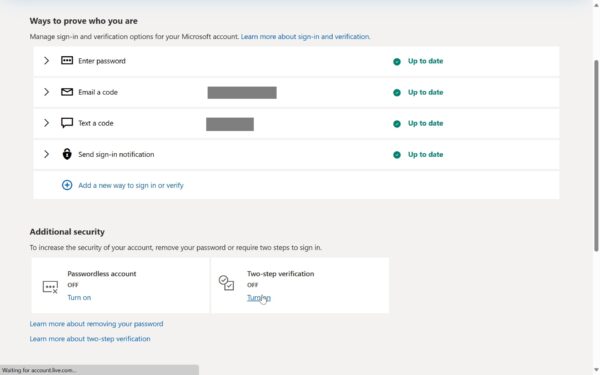This screenshot has width=600, height=375.
Task: Click green check icon on Send sign-in notification row
Action: [x=397, y=155]
